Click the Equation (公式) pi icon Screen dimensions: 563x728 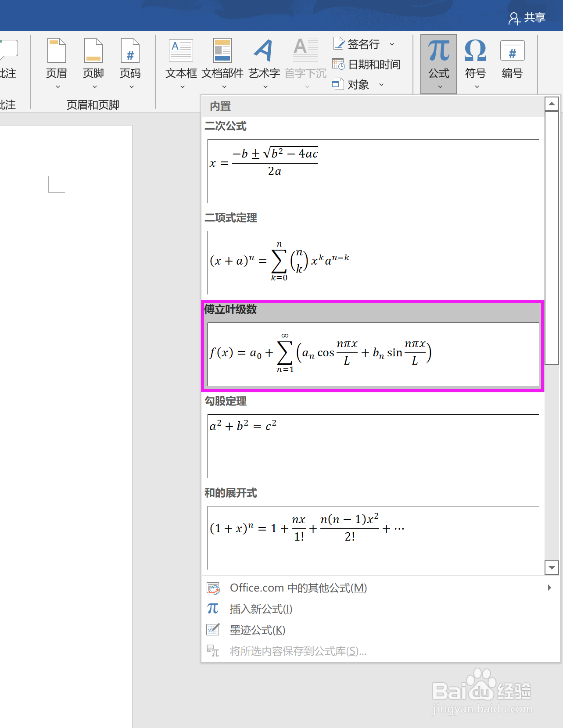click(x=439, y=51)
